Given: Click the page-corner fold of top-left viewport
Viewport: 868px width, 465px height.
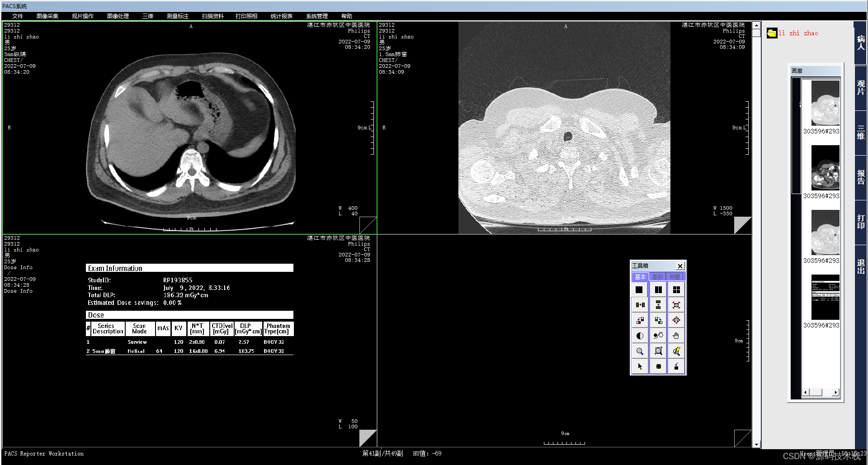Looking at the screenshot, I should click(368, 225).
